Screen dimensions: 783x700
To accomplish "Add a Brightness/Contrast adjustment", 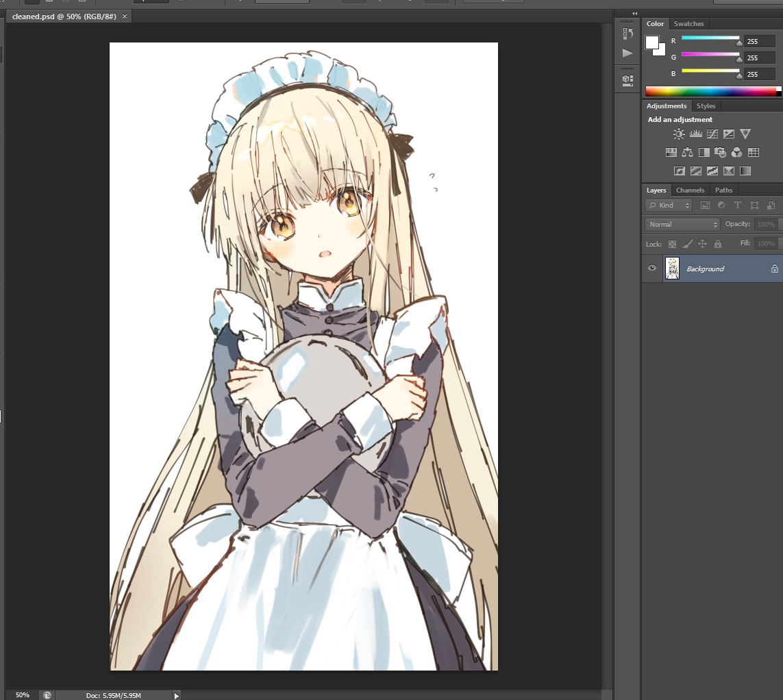I will pyautogui.click(x=679, y=134).
